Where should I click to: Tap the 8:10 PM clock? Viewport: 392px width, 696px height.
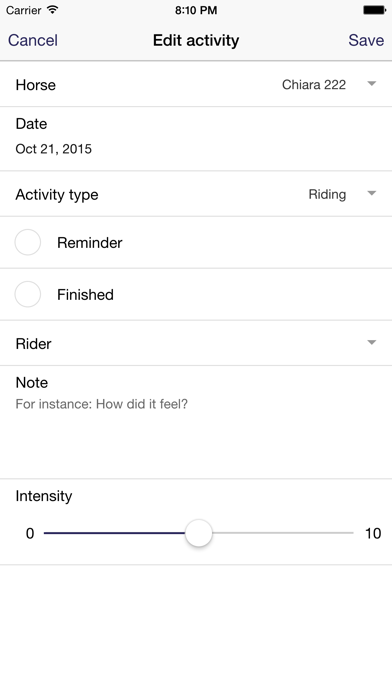point(196,10)
